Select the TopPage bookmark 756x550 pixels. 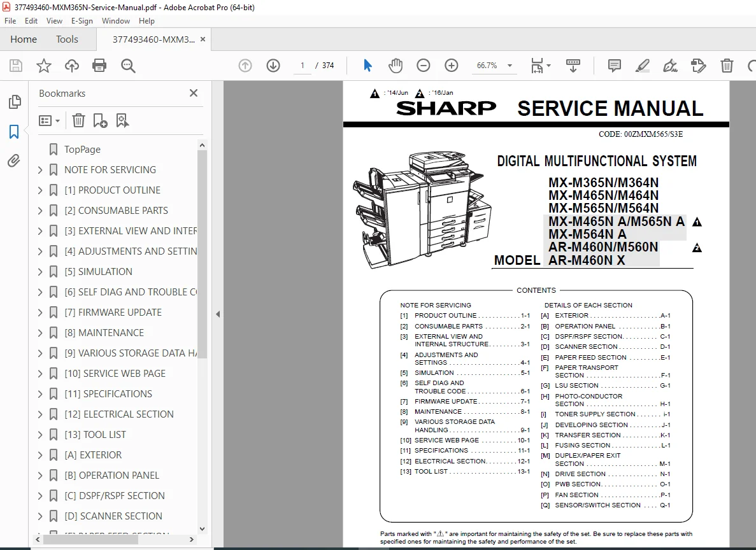(82, 150)
